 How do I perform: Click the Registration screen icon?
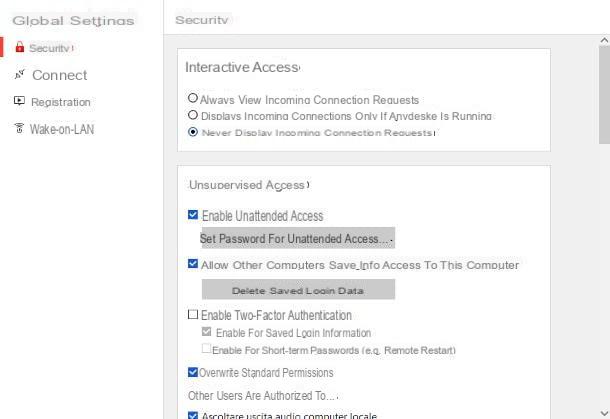(19, 101)
